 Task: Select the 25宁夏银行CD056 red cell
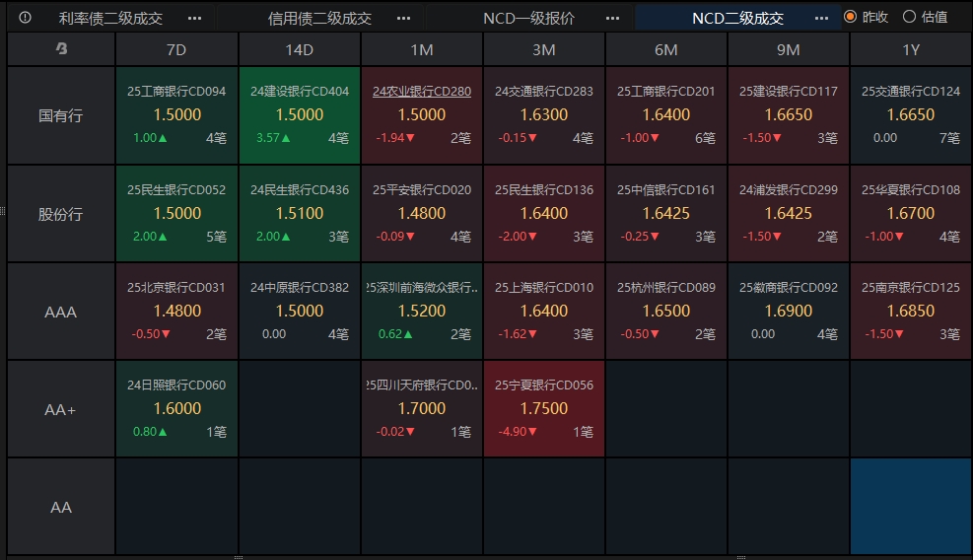(544, 408)
